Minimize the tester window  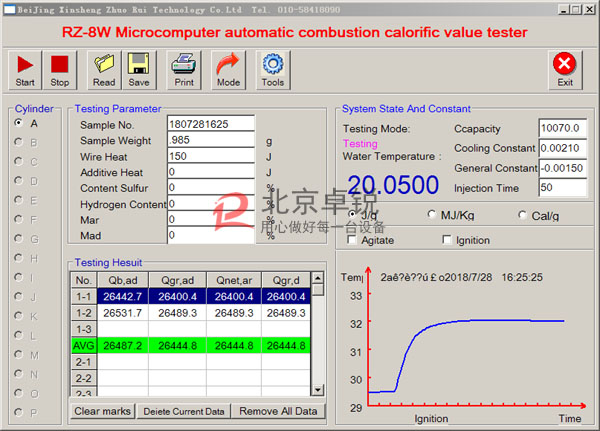click(x=563, y=10)
